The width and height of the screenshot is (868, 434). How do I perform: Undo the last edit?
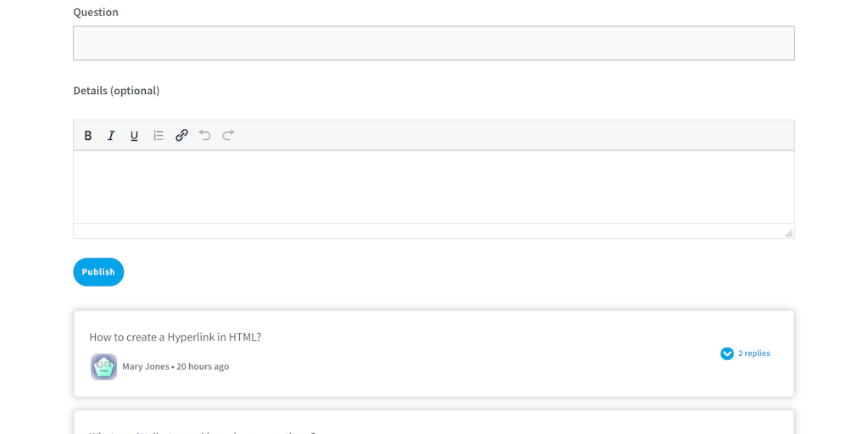click(205, 135)
